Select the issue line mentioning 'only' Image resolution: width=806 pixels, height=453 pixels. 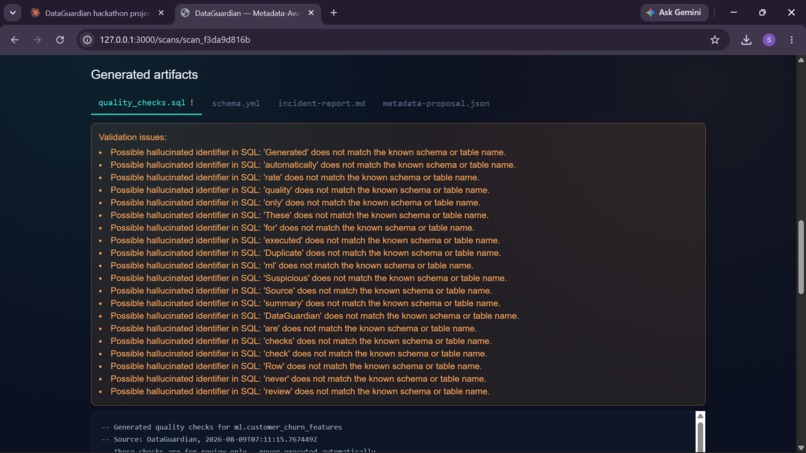pyautogui.click(x=295, y=203)
